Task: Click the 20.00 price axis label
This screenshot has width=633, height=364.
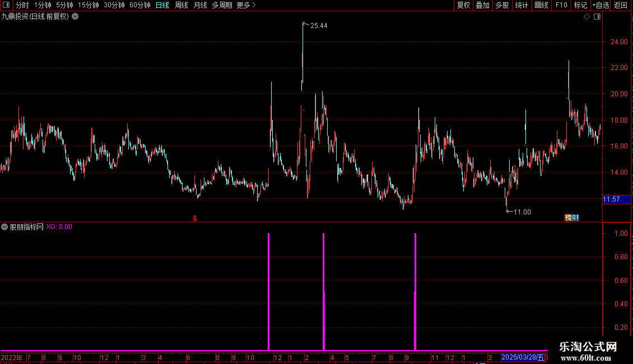Action: (x=619, y=94)
